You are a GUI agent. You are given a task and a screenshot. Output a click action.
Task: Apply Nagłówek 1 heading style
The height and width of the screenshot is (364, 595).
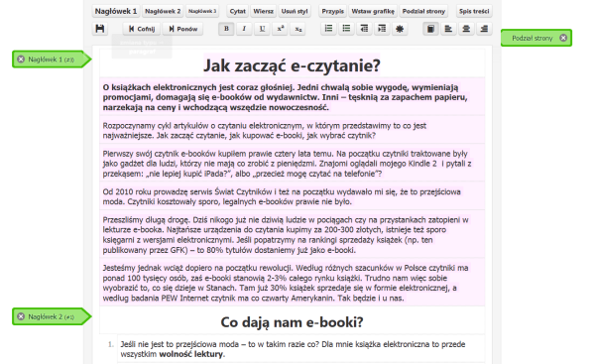point(116,11)
